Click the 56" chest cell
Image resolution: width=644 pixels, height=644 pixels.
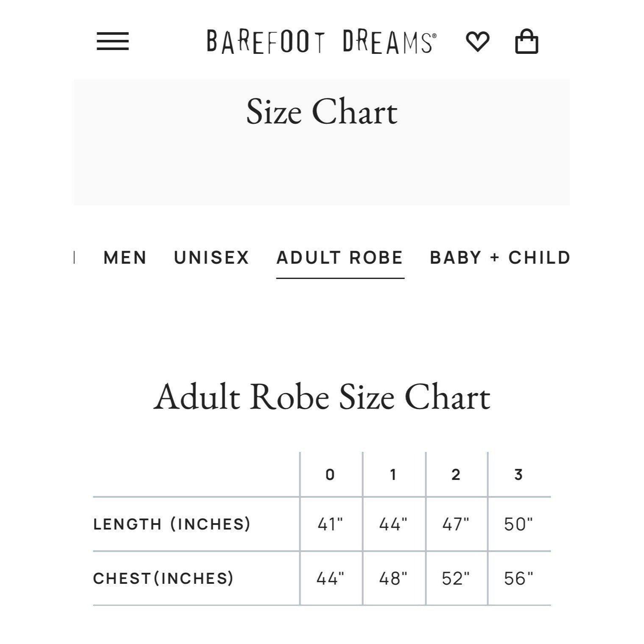(x=518, y=579)
